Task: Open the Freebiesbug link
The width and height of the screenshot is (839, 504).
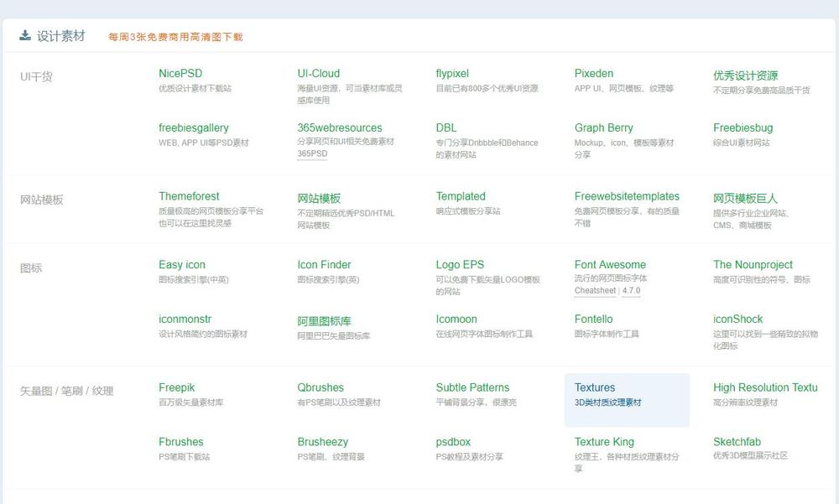Action: (x=743, y=127)
